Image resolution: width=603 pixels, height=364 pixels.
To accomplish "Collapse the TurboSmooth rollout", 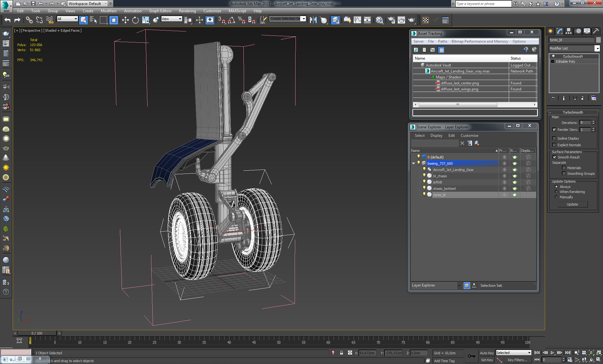I will pos(573,112).
